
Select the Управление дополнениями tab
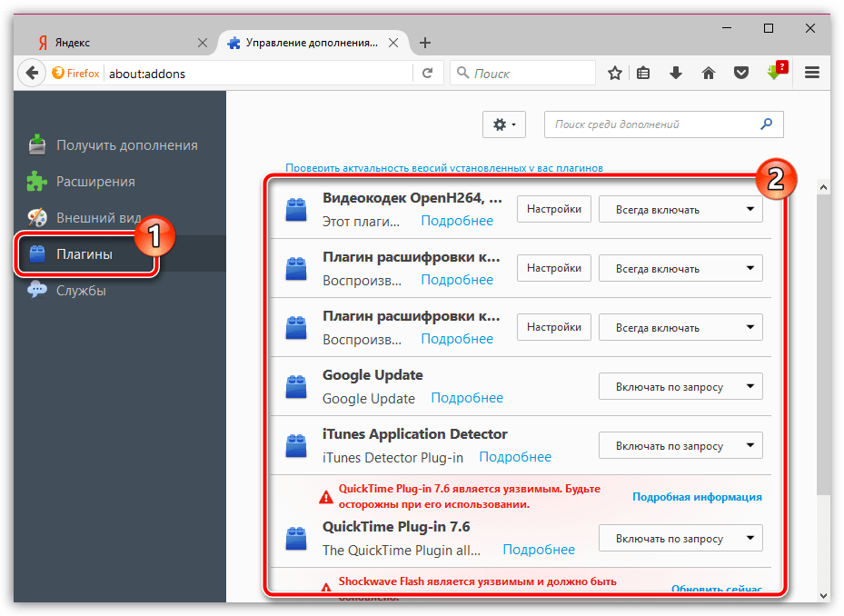[x=313, y=43]
